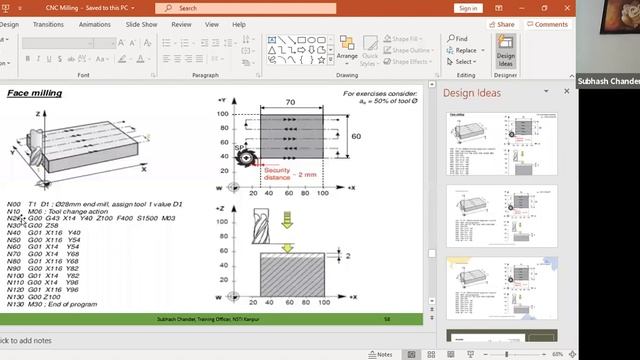Fit slide to current window
The height and width of the screenshot is (360, 640).
pyautogui.click(x=572, y=354)
